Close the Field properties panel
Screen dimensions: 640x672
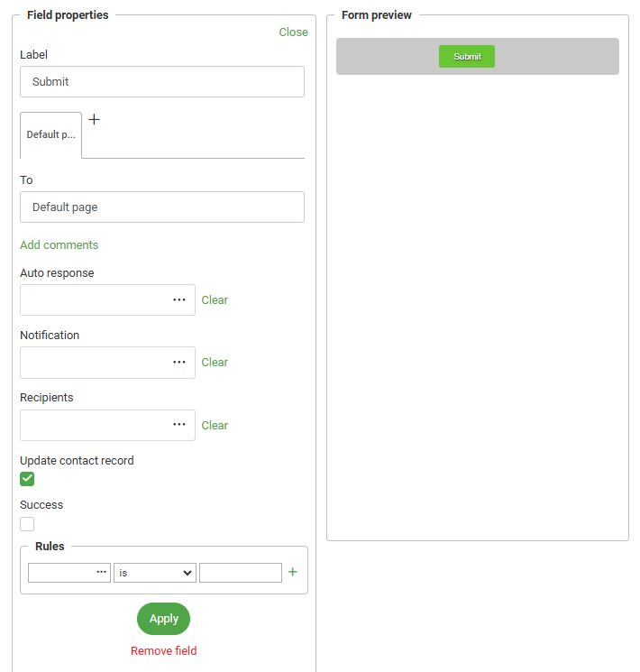(x=293, y=32)
